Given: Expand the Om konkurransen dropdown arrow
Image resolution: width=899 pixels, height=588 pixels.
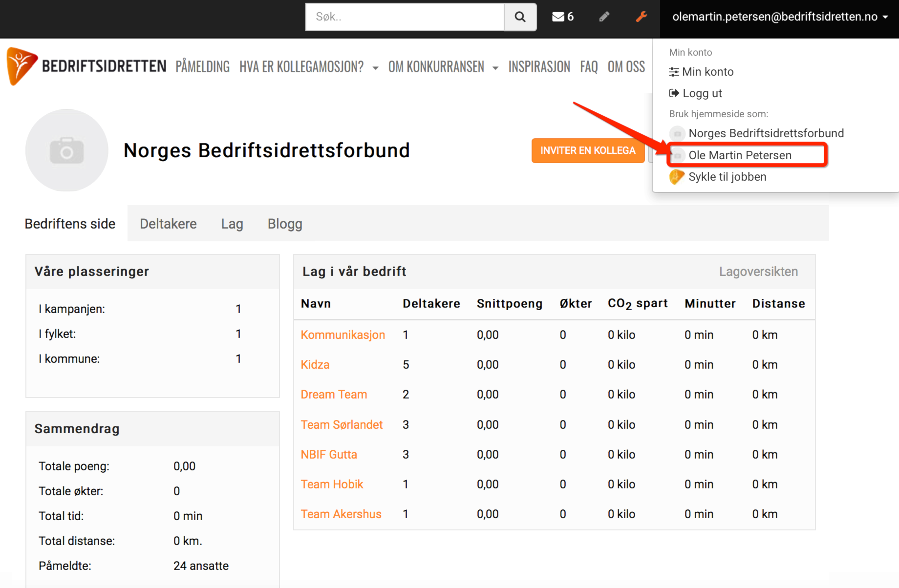Looking at the screenshot, I should (495, 68).
